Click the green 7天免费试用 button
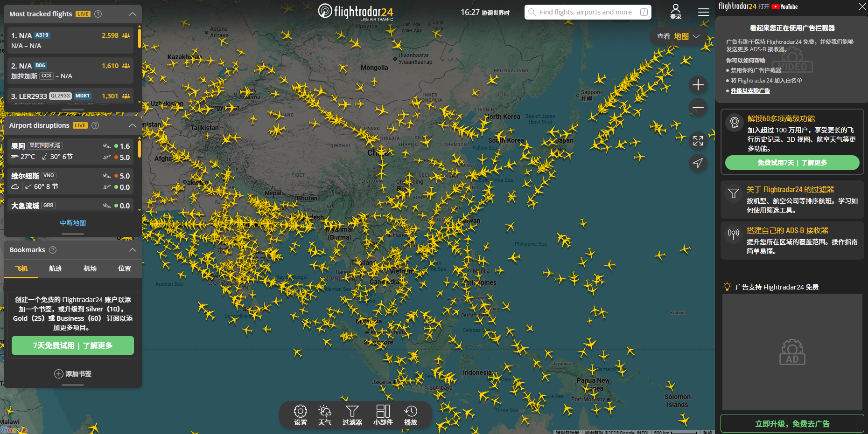This screenshot has width=868, height=434. [73, 345]
